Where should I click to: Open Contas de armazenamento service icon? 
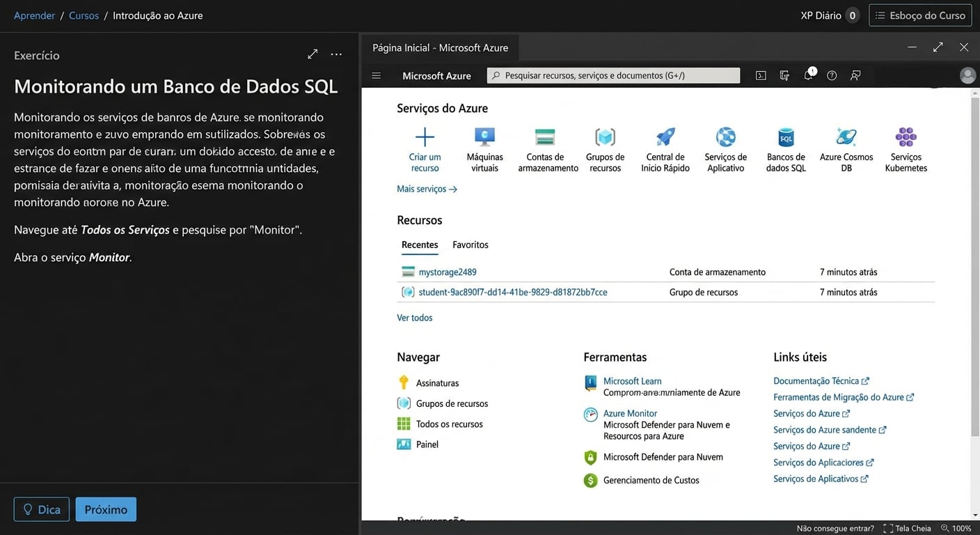click(x=545, y=137)
